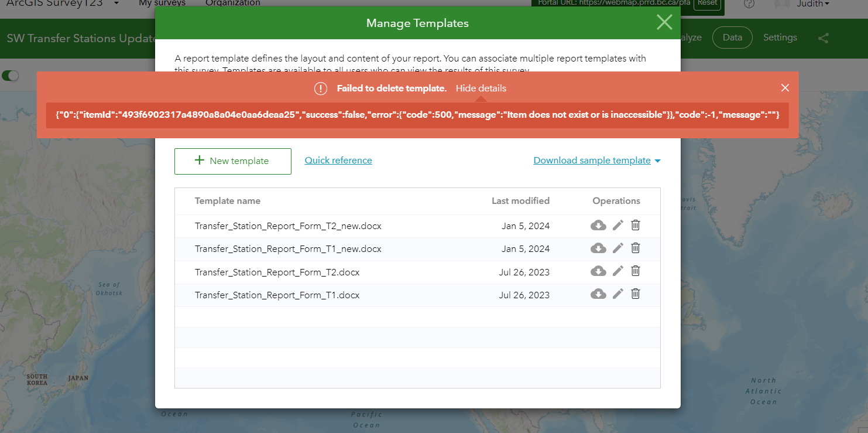Open the ArcGIS Survey123 dropdown menu
Image resolution: width=868 pixels, height=433 pixels.
(x=115, y=4)
